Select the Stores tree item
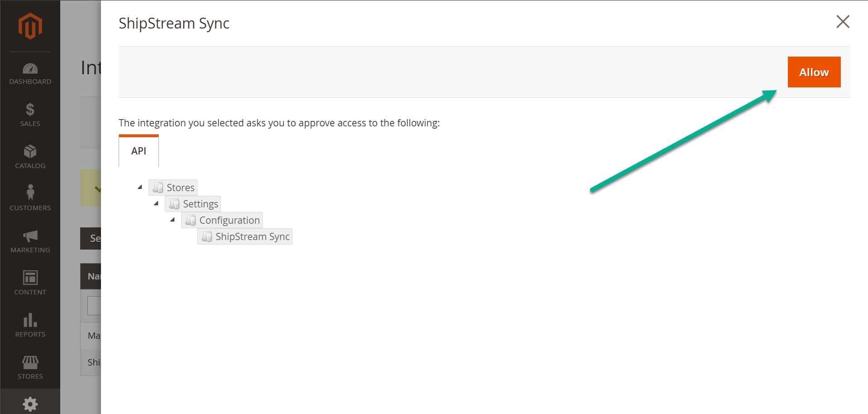Screen dimensions: 868x414 pos(180,188)
